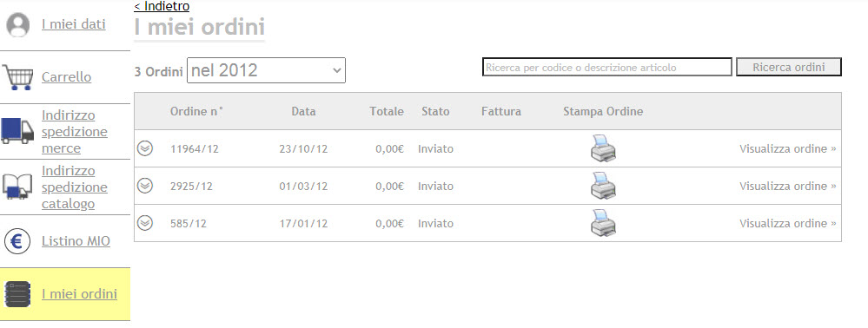Click the user profile icon beside I miei dati
The width and height of the screenshot is (868, 328).
tap(17, 25)
